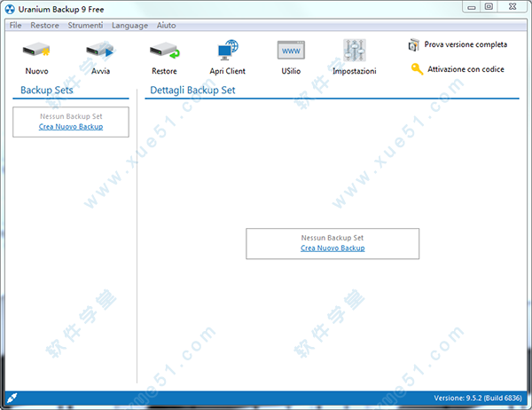Minimize the Uranium Backup window
532x410 pixels.
coord(472,7)
